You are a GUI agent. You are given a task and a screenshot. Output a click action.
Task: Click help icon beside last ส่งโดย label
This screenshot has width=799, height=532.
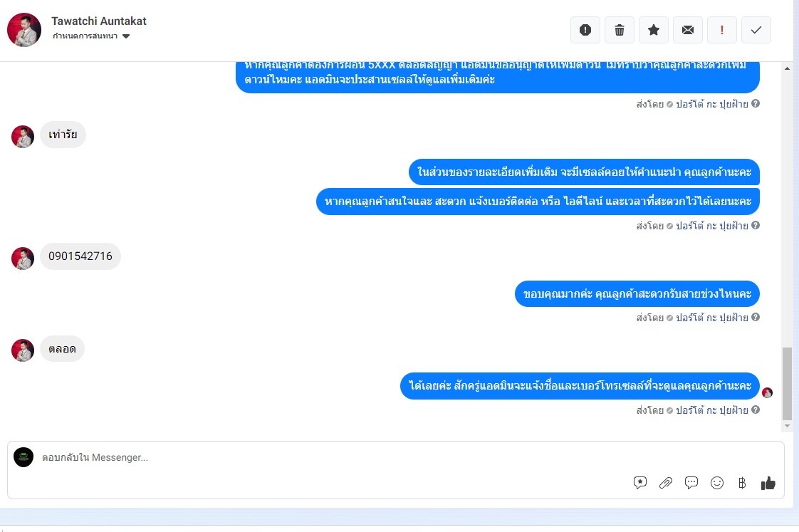pyautogui.click(x=756, y=410)
